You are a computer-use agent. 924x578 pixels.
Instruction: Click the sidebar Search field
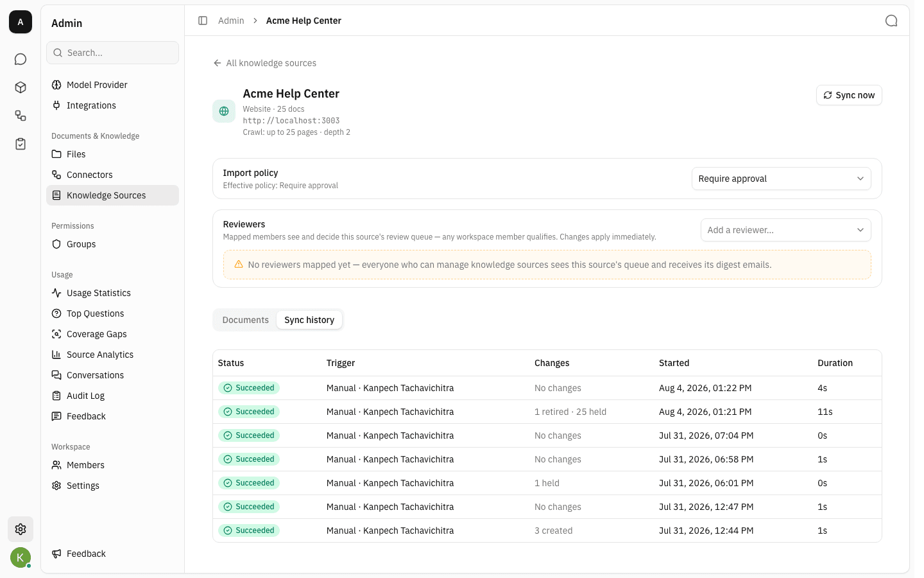tap(112, 53)
